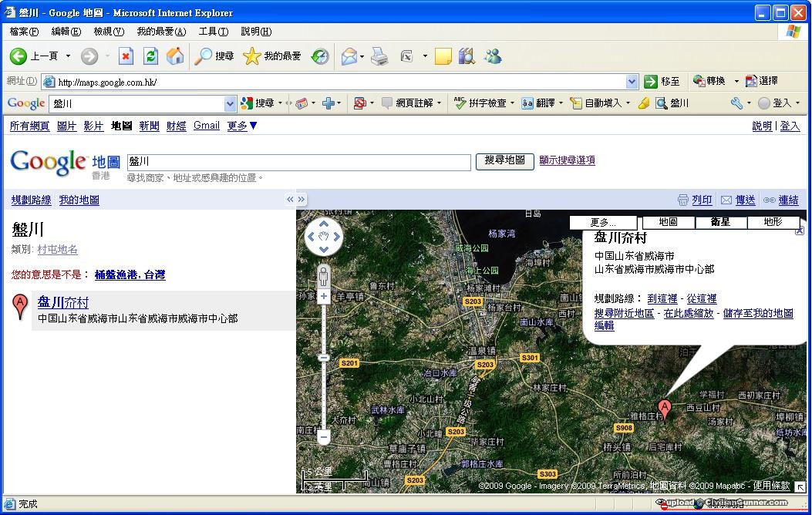Close the 盤川夼村 info bubble
Viewport: 812px width, 515px height.
tap(800, 231)
